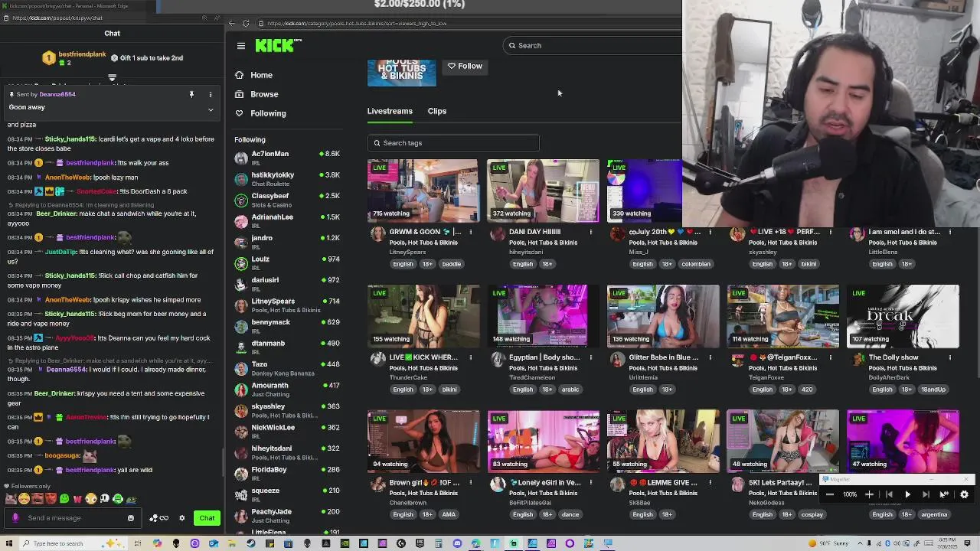The width and height of the screenshot is (980, 551).
Task: Open Browse in the Kick sidebar
Action: coord(264,94)
